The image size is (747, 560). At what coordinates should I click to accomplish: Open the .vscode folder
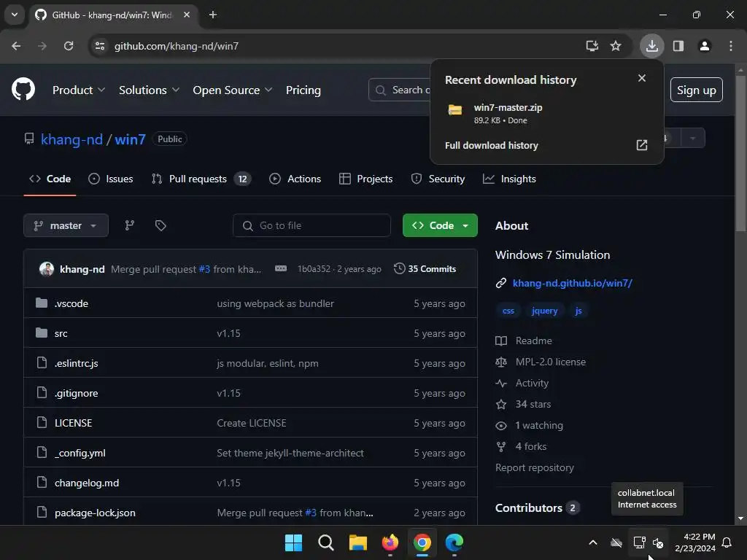(71, 303)
